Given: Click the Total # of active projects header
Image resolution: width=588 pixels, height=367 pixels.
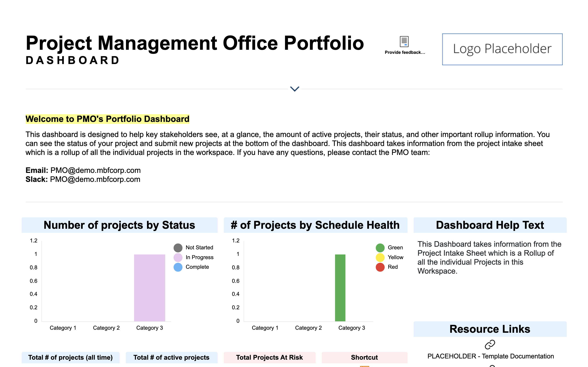Looking at the screenshot, I should pyautogui.click(x=171, y=357).
